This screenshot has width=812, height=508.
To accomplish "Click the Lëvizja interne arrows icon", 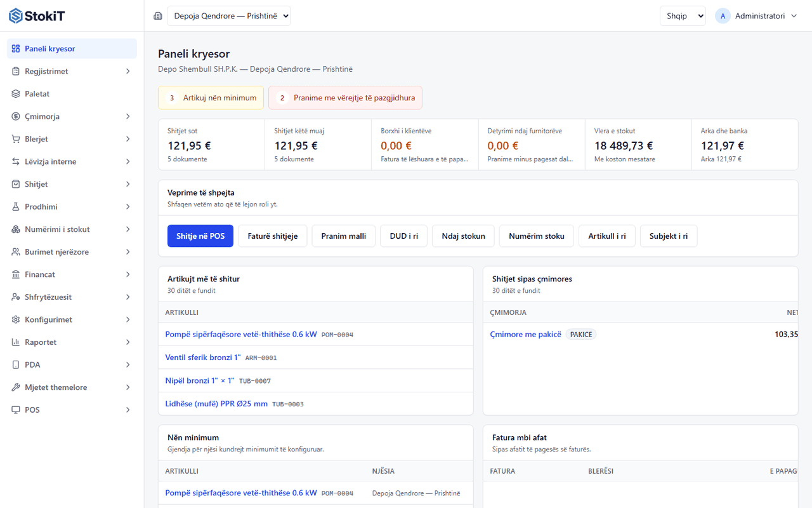I will [16, 161].
